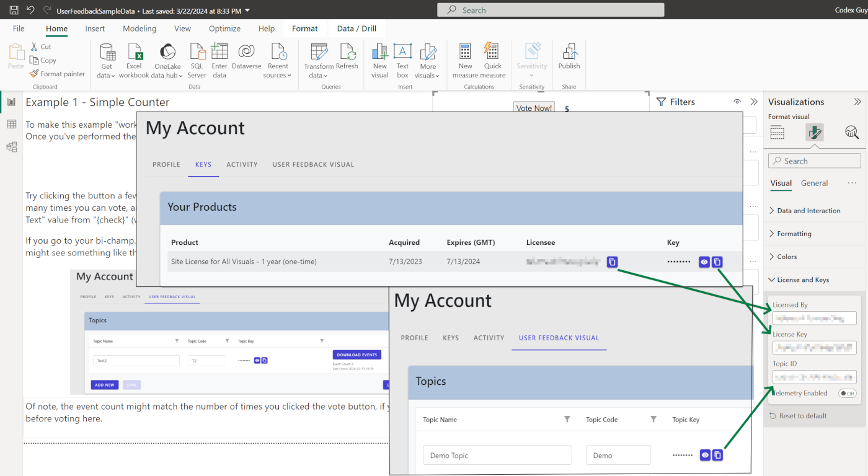The height and width of the screenshot is (476, 868).
Task: Copy the Licensee value
Action: [x=612, y=262]
